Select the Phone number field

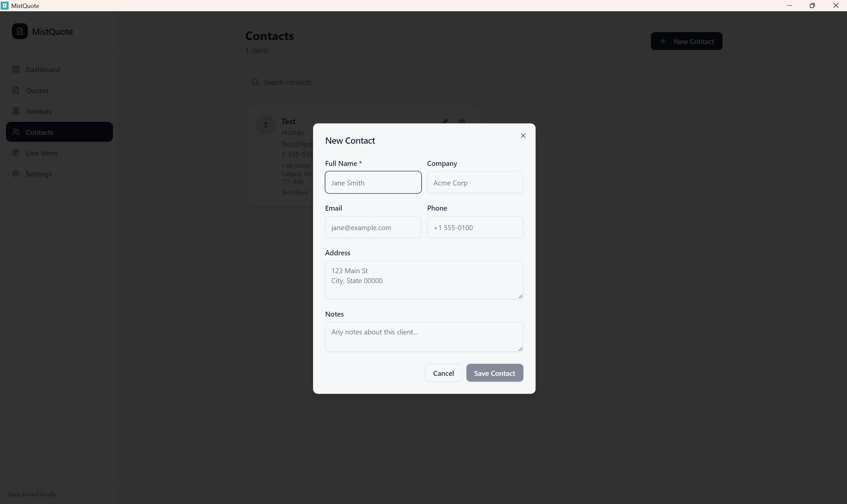point(475,227)
